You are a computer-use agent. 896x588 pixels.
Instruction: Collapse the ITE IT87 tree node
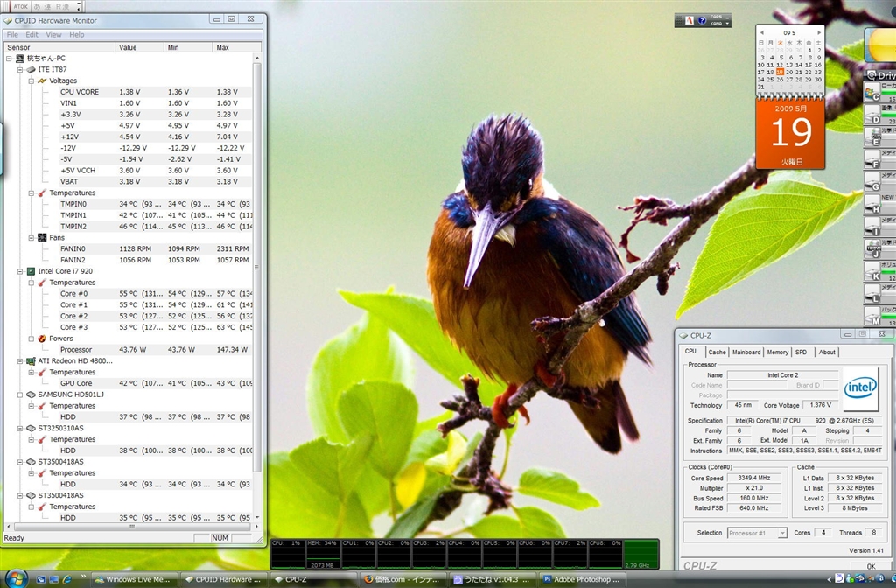(x=20, y=70)
